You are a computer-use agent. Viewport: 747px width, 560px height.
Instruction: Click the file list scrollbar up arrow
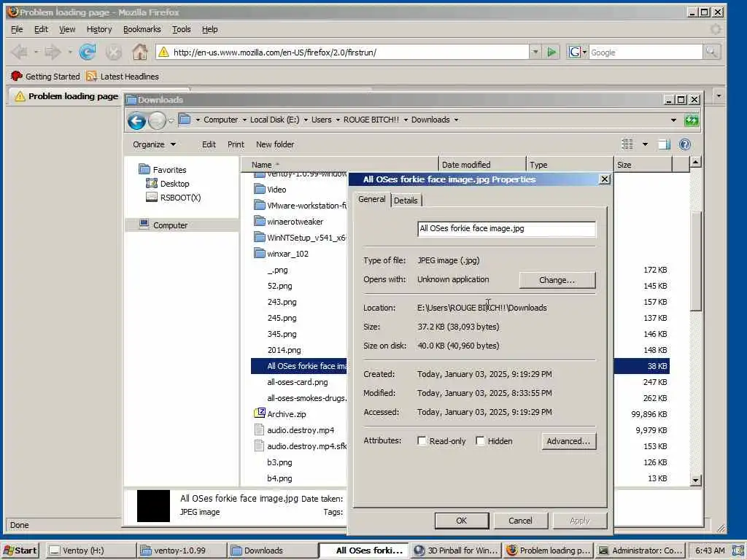point(695,163)
